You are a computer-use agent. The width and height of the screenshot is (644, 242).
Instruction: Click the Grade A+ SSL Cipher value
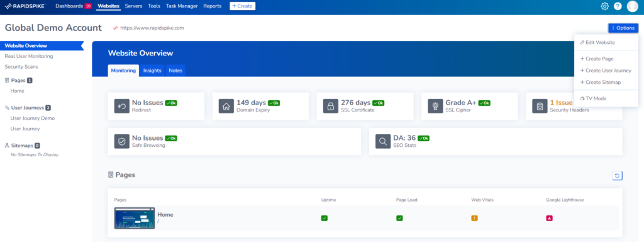click(461, 103)
